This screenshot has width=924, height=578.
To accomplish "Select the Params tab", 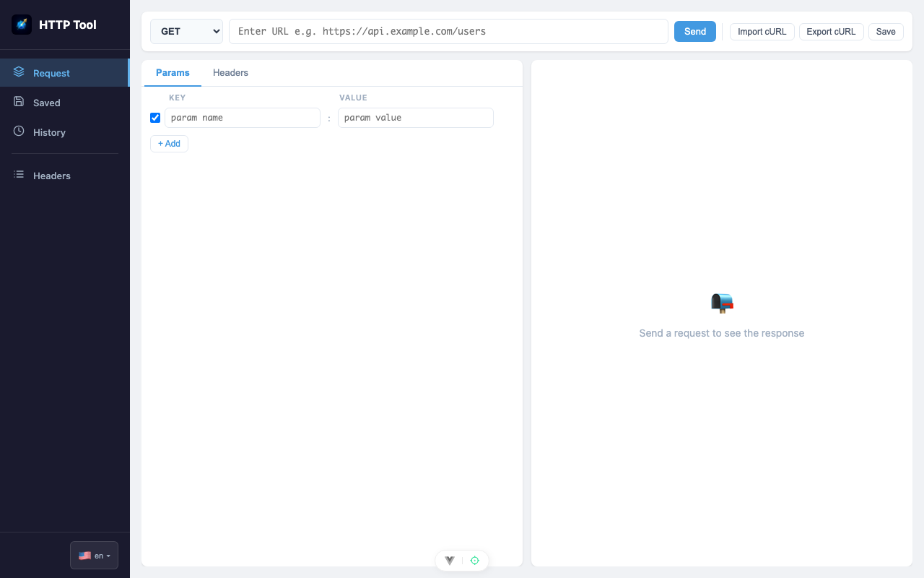I will pyautogui.click(x=173, y=73).
